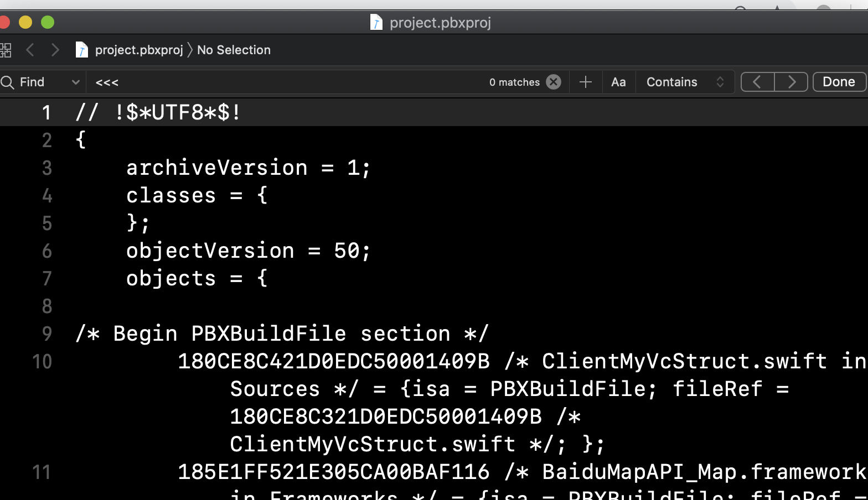Click the ID 180CE8C421D0EDC50001409B

tap(334, 362)
